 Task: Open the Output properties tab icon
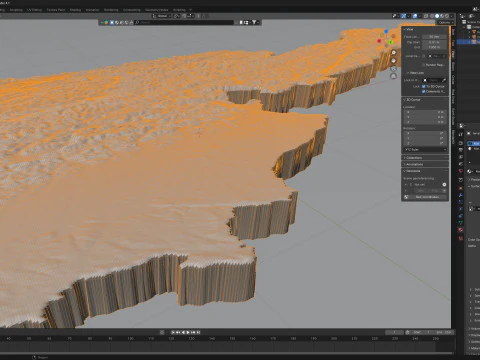click(x=461, y=150)
